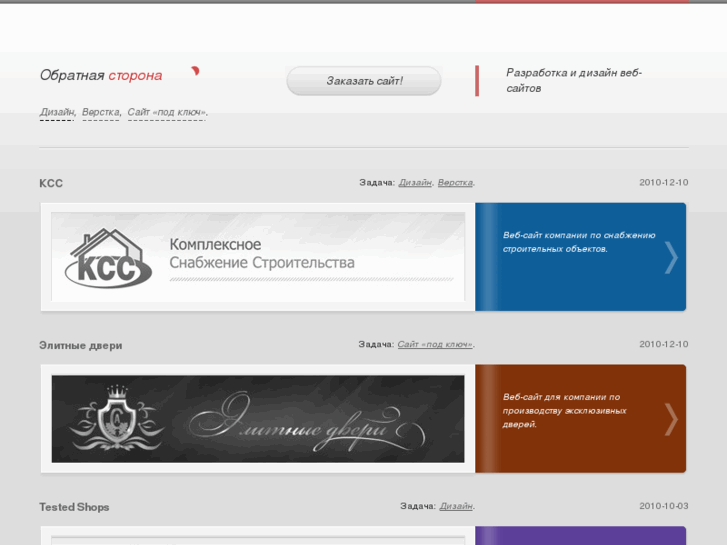This screenshot has height=545, width=727.
Task: Follow the 'Сайт «под ключ»' task link for Элитные двери
Action: coord(435,345)
